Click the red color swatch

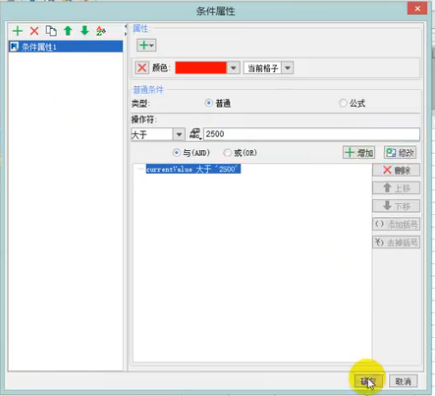click(201, 68)
